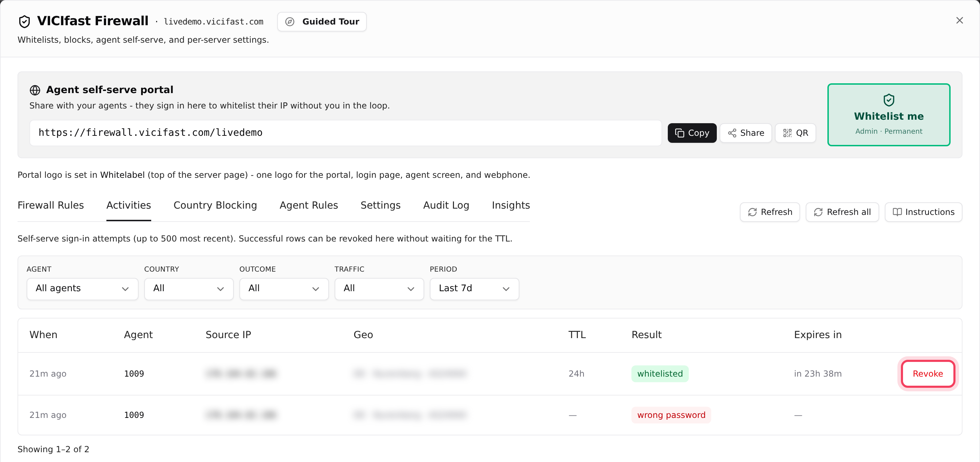Image resolution: width=980 pixels, height=462 pixels.
Task: Click the livedemo.vicifast.com domain text
Action: pos(213,22)
